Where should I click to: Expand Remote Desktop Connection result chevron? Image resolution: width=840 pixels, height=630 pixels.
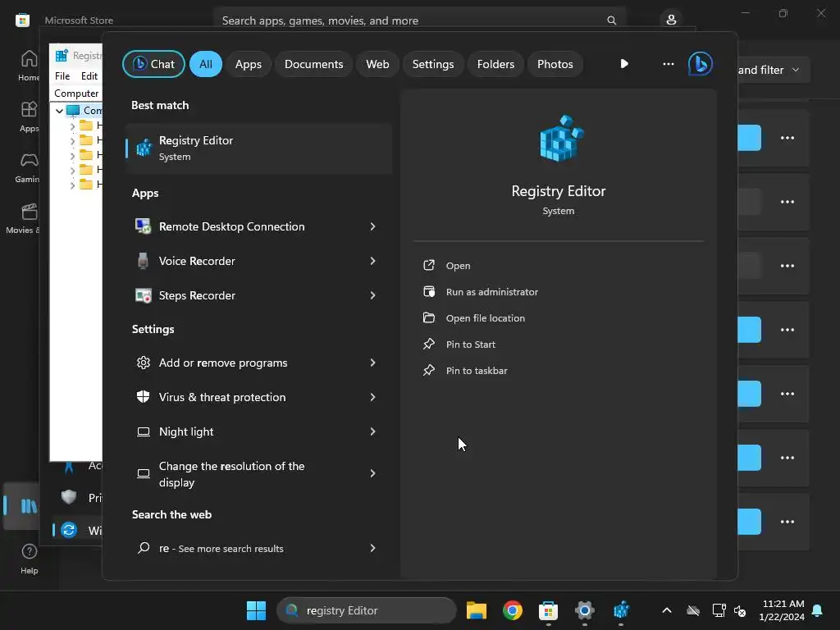372,226
